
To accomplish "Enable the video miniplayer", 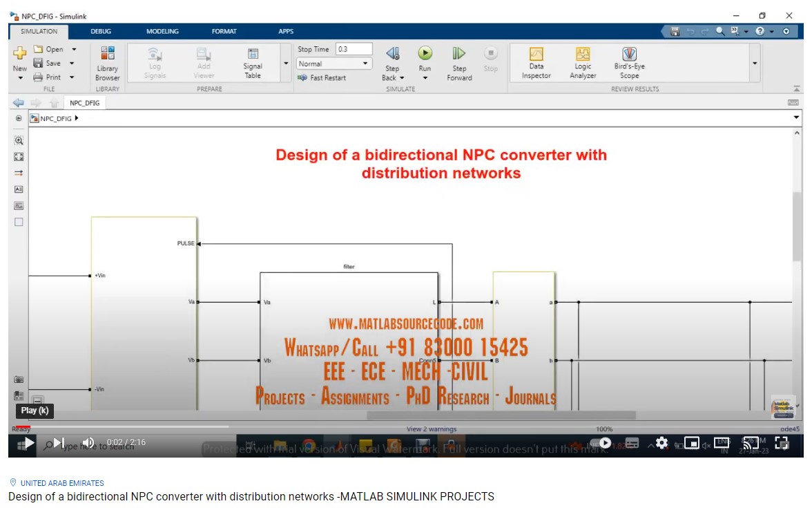I will click(x=692, y=443).
